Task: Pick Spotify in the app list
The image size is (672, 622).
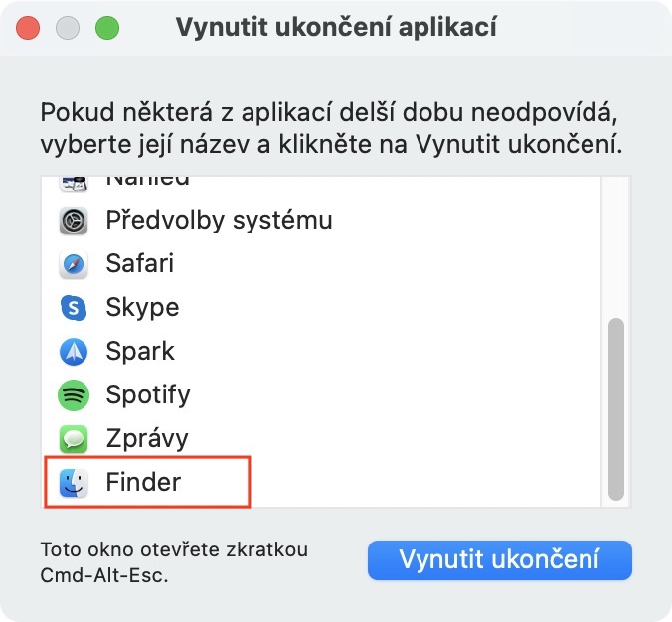Action: pyautogui.click(x=148, y=395)
